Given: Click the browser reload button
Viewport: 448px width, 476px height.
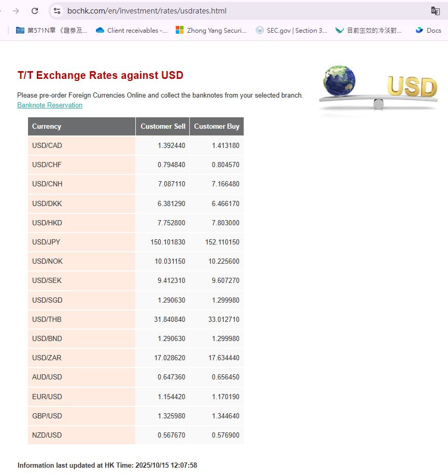Looking at the screenshot, I should [x=35, y=11].
